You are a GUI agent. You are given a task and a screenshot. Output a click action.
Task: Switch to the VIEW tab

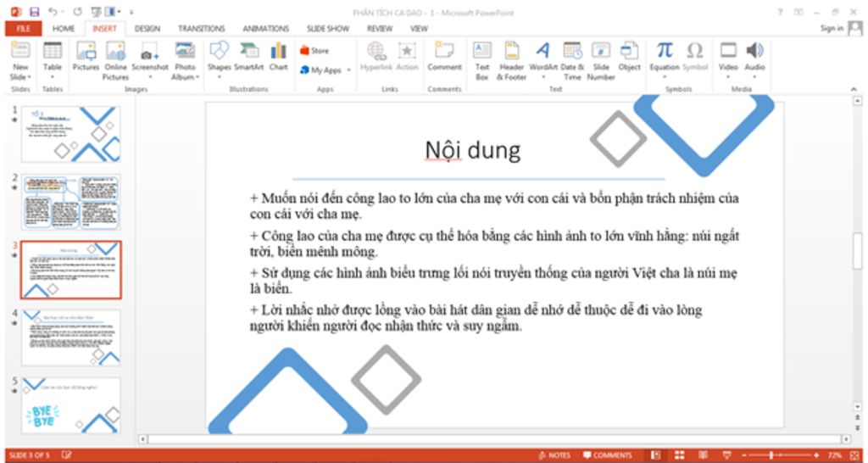pos(419,29)
